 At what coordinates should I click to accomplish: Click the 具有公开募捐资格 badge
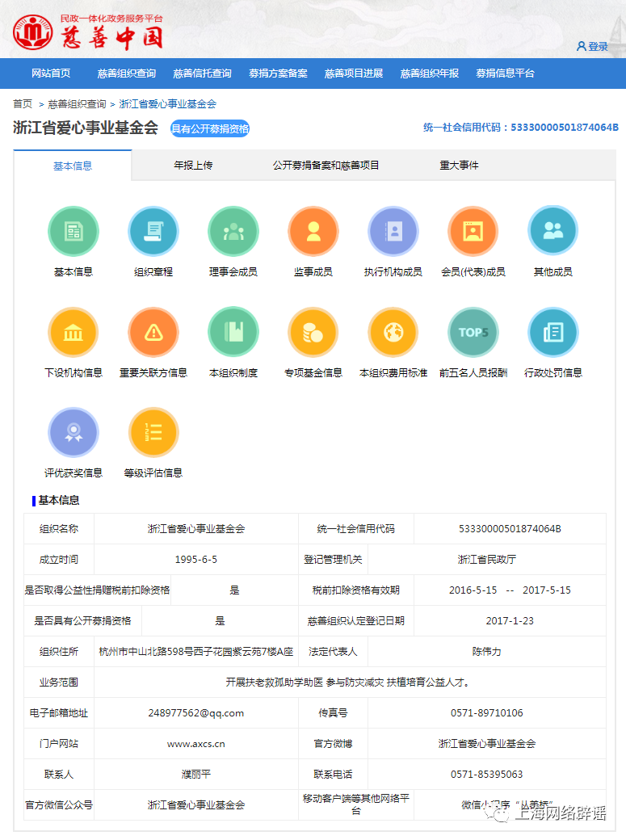(209, 128)
